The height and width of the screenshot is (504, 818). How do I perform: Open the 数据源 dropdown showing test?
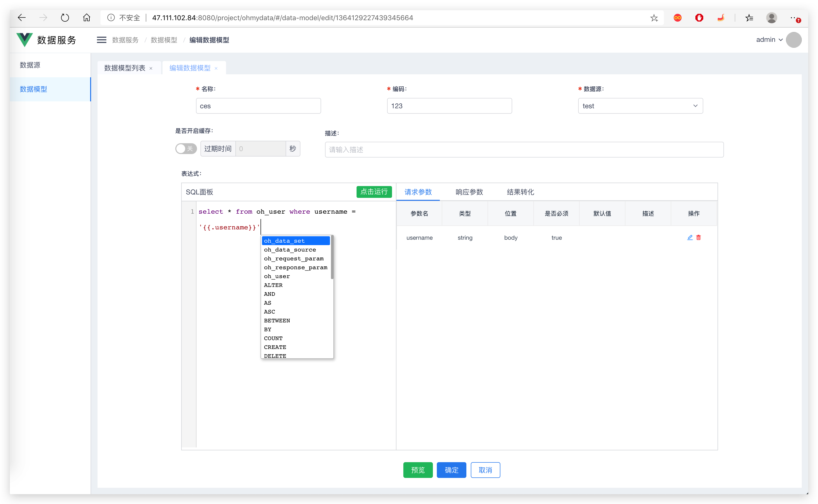[640, 106]
